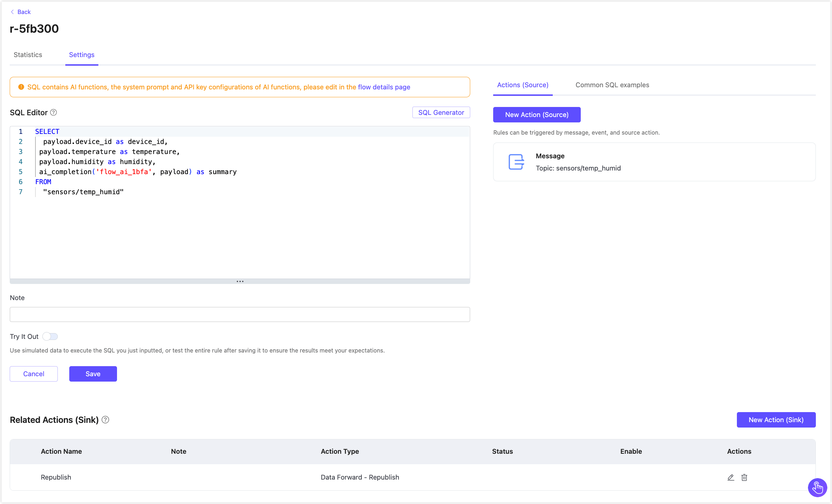Viewport: 832px width, 504px height.
Task: Click the purple floating hand button
Action: pyautogui.click(x=818, y=487)
